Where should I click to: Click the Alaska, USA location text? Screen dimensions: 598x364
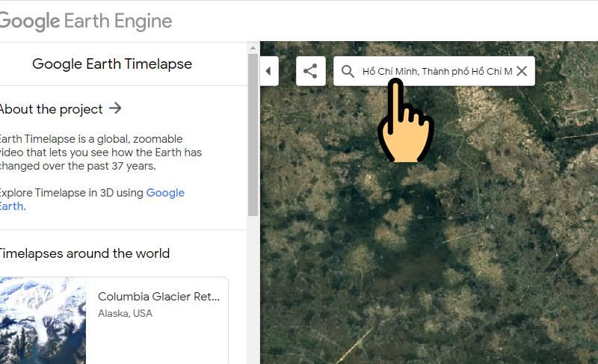[125, 313]
